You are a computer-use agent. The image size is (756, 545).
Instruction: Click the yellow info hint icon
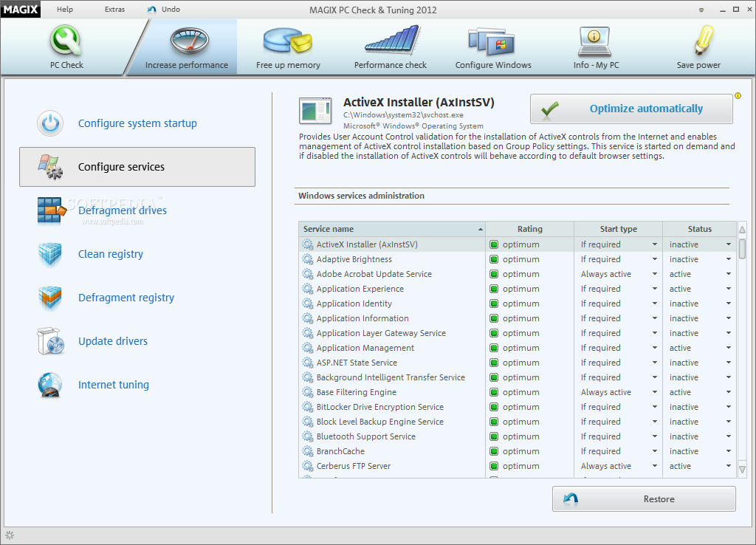click(x=738, y=95)
